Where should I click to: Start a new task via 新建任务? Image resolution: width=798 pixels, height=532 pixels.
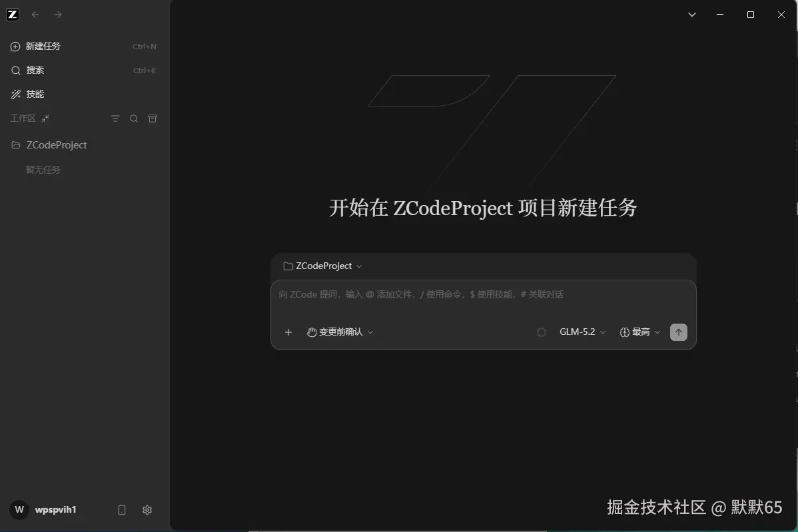[84, 47]
